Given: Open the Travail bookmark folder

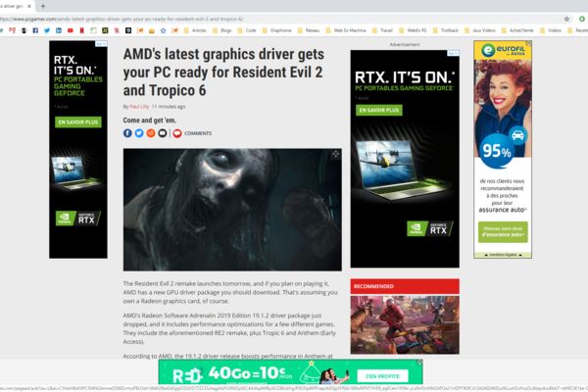Looking at the screenshot, I should coord(382,30).
